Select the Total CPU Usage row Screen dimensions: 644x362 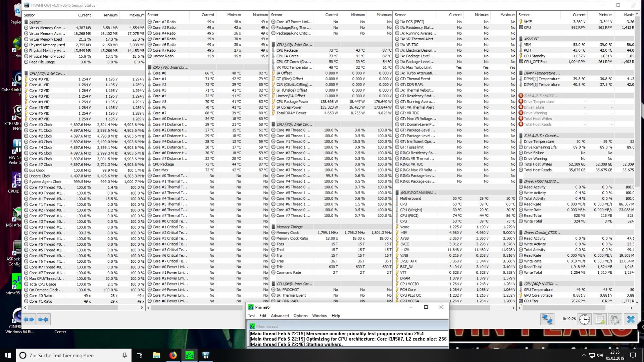pyautogui.click(x=84, y=284)
